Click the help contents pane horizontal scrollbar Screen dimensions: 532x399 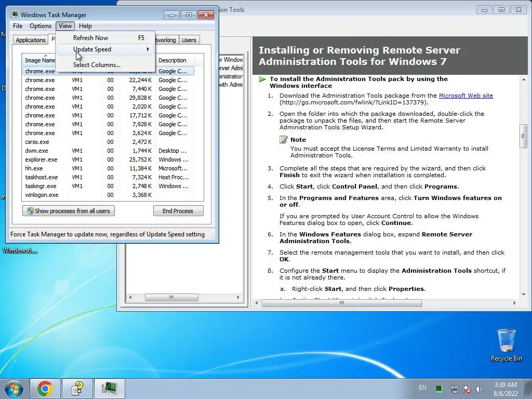click(171, 298)
